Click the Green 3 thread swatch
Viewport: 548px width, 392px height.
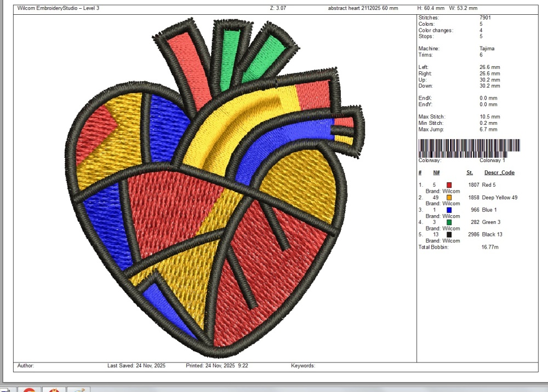click(x=449, y=222)
